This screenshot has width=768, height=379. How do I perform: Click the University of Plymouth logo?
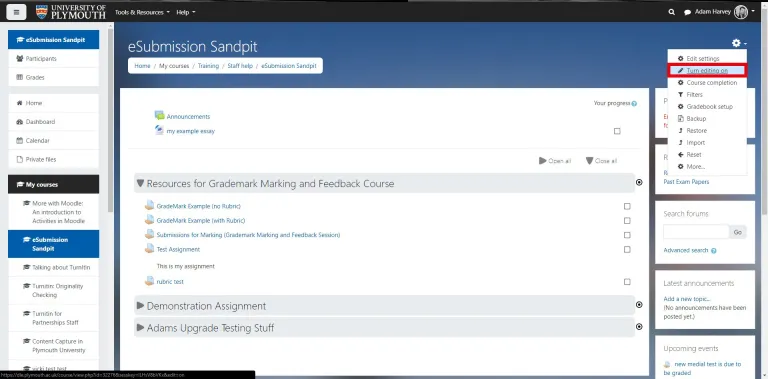point(71,12)
